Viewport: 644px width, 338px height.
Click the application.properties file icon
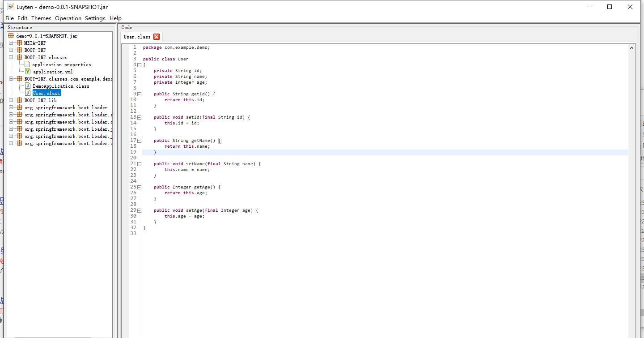pyautogui.click(x=28, y=64)
